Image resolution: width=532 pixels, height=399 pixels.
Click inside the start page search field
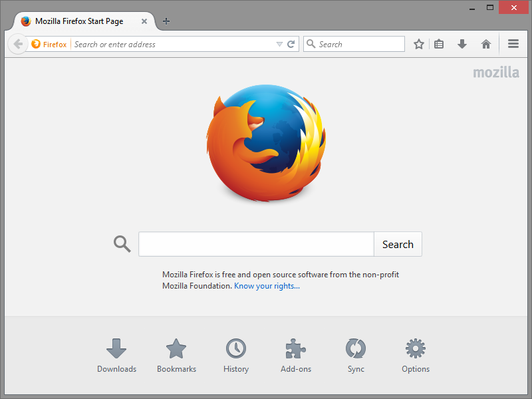[x=256, y=243]
